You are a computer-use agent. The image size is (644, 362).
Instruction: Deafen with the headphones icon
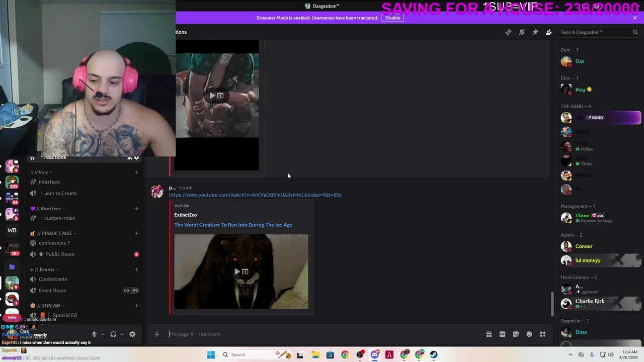(x=113, y=334)
